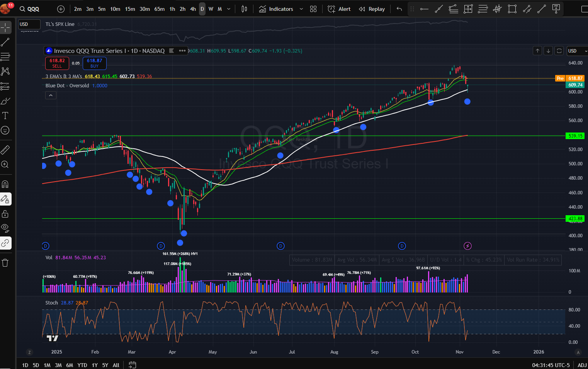Pick rectangle tool from favorites toolbar
Image resolution: width=588 pixels, height=369 pixels.
pos(512,9)
